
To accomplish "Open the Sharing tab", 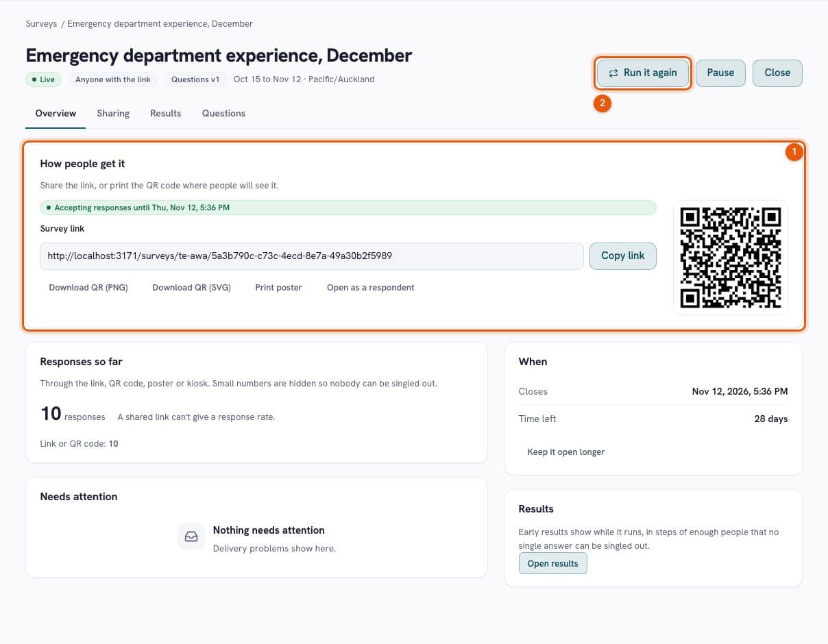I will [x=113, y=113].
